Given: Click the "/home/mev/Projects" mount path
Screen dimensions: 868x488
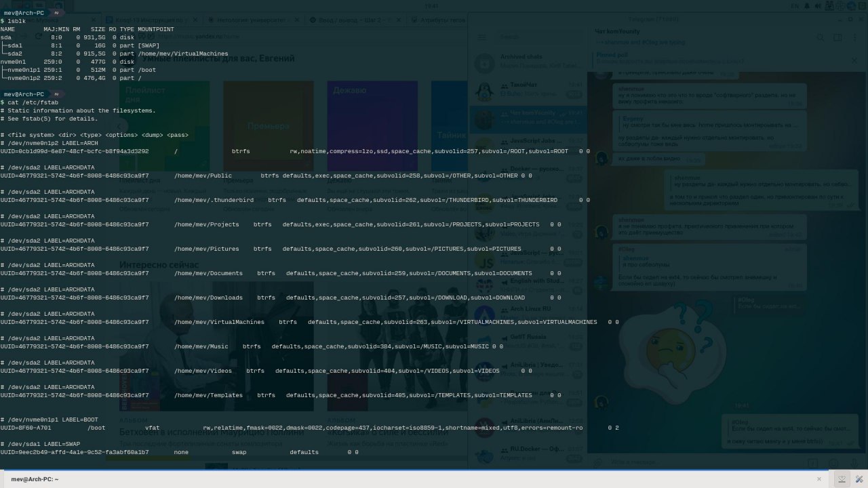Looking at the screenshot, I should coord(207,224).
